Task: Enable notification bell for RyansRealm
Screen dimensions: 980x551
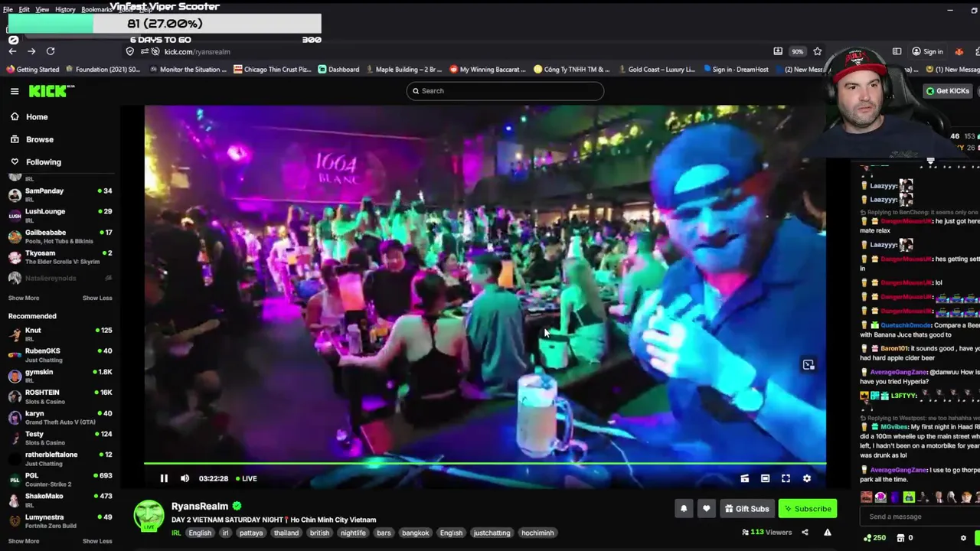Action: point(684,509)
